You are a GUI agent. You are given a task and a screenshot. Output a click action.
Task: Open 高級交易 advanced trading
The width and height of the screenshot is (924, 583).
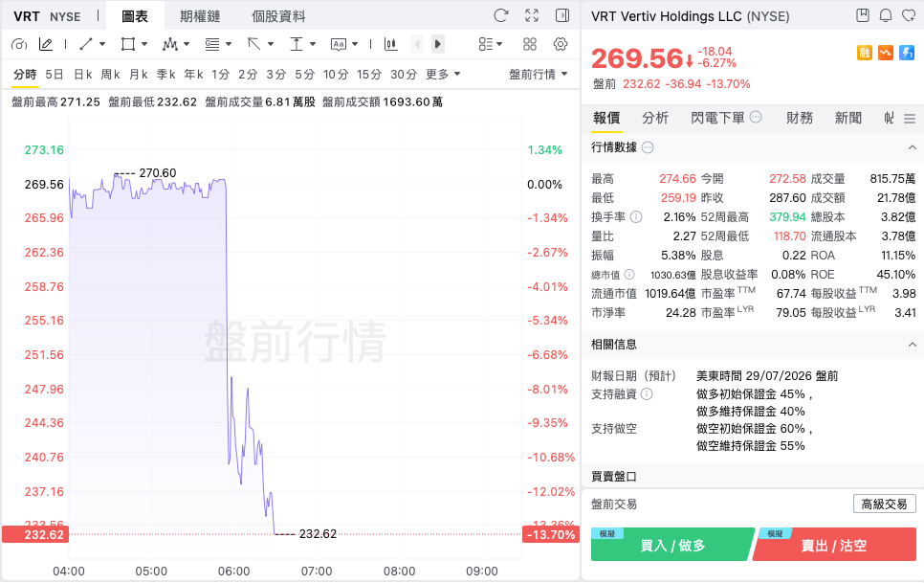pyautogui.click(x=884, y=504)
